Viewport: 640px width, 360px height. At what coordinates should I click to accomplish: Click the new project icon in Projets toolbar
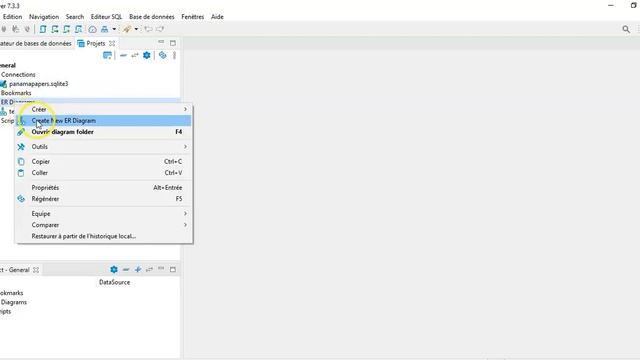click(x=107, y=55)
